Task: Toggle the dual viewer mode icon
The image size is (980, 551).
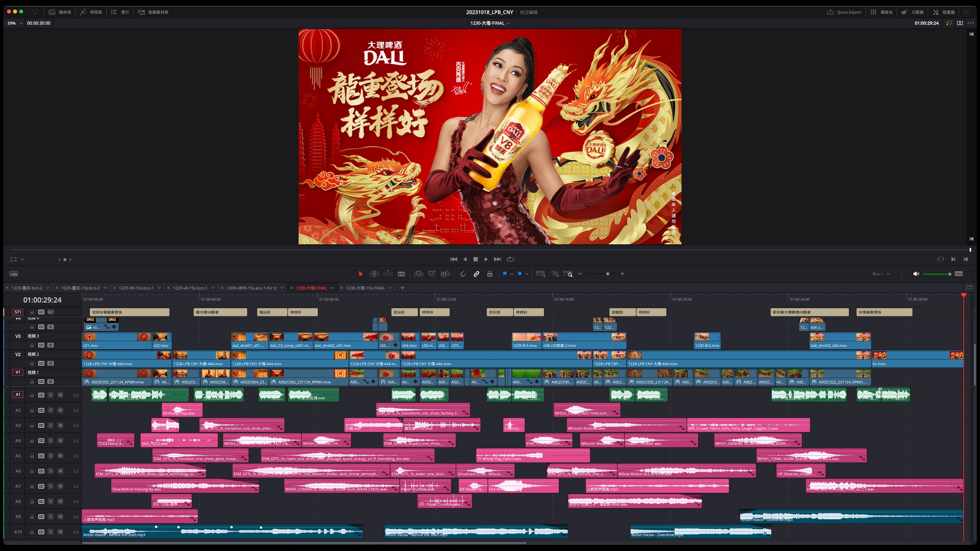Action: click(x=960, y=23)
